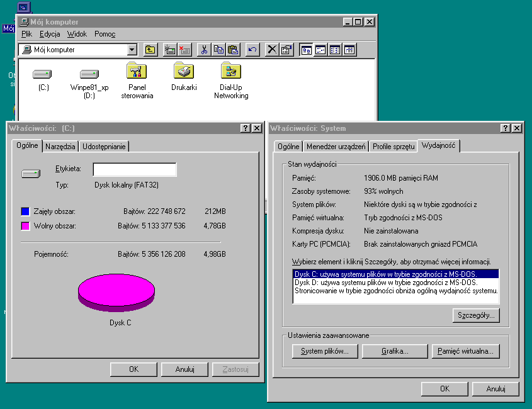Click the Undo toolbar icon
The height and width of the screenshot is (409, 532).
click(x=252, y=50)
